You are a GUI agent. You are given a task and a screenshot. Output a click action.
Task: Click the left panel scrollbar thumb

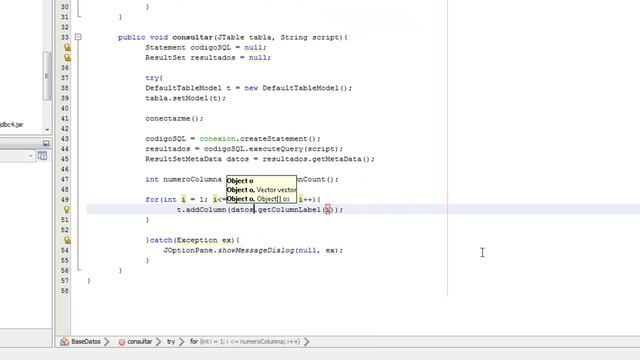click(47, 76)
